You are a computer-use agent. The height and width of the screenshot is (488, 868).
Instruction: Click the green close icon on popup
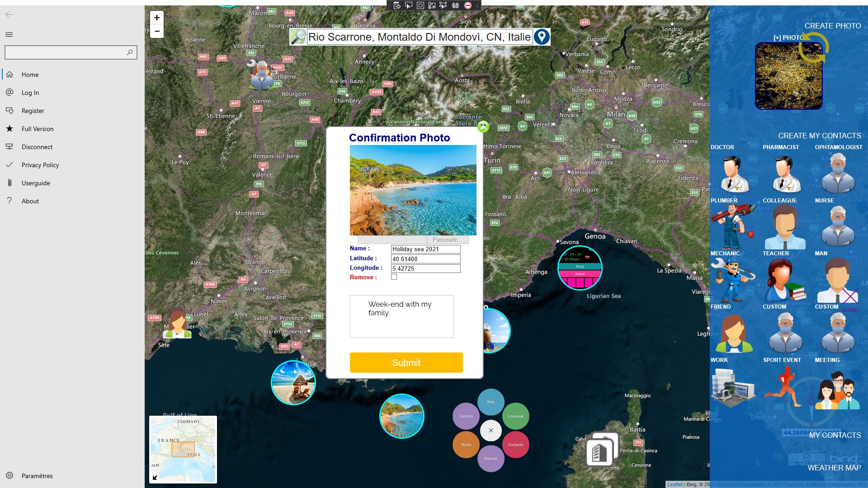coord(483,127)
